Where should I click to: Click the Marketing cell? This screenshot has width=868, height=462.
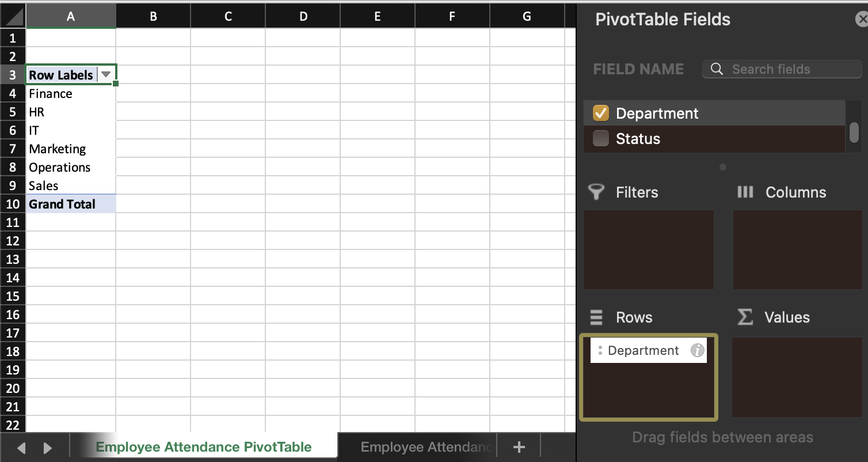[71, 149]
